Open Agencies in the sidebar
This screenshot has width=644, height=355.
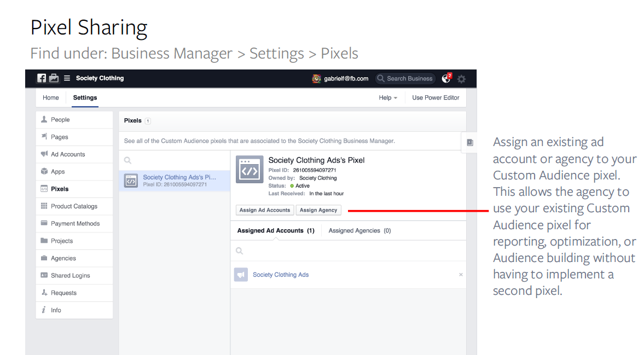coord(74,258)
